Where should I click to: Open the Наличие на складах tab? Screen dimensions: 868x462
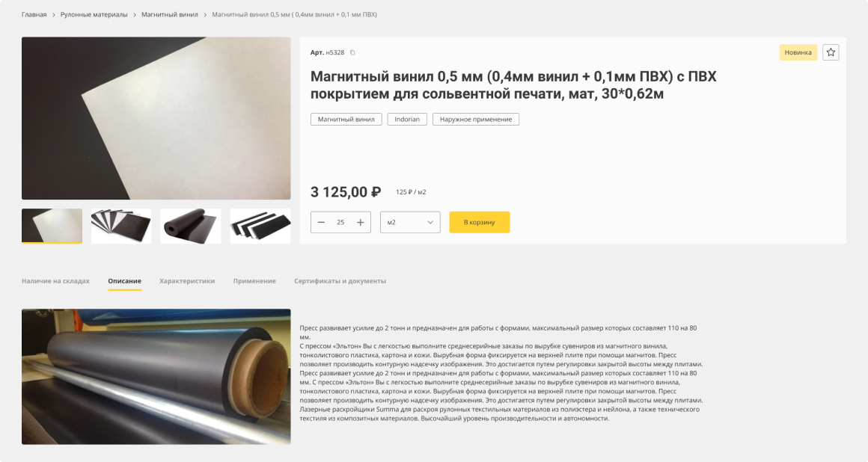pos(55,281)
